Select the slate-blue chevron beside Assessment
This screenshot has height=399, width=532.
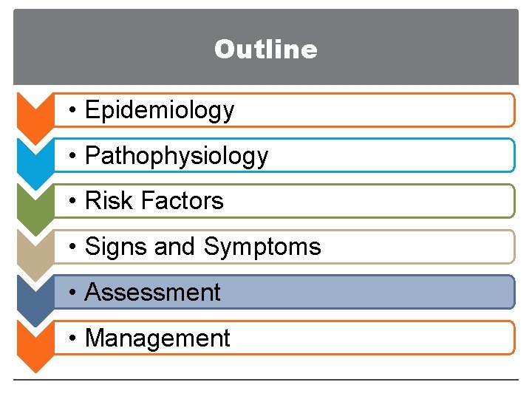click(34, 293)
